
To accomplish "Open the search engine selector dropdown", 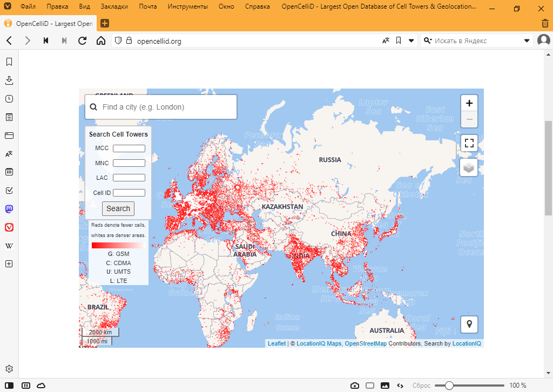I will (428, 40).
